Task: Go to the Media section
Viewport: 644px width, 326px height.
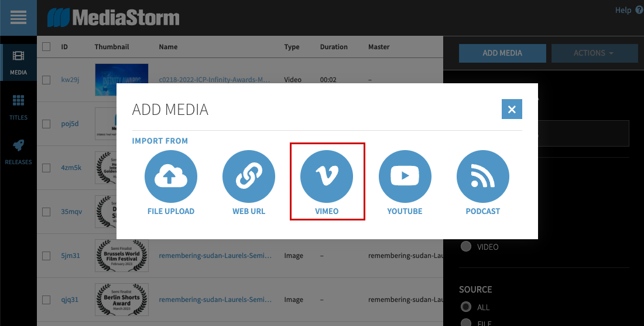Action: 19,63
